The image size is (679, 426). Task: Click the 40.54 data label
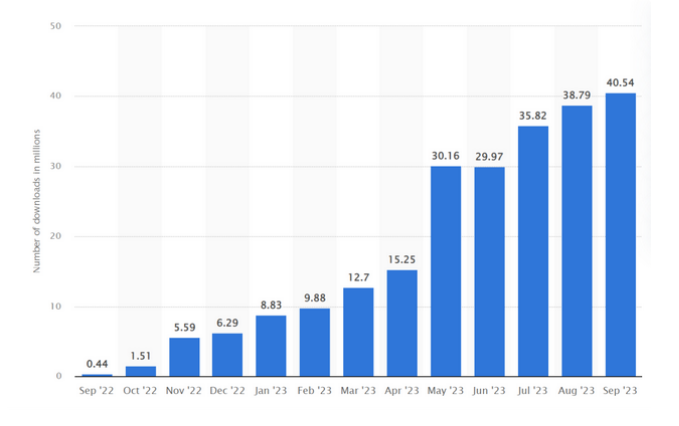(x=620, y=83)
